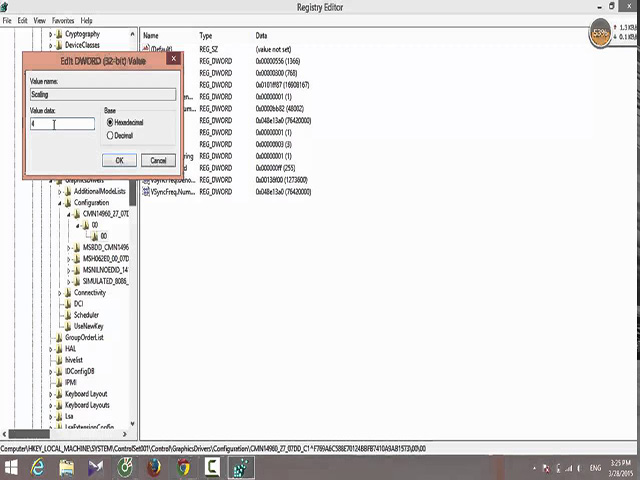Click the Value name field showing Scaling
640x480 pixels.
[103, 94]
